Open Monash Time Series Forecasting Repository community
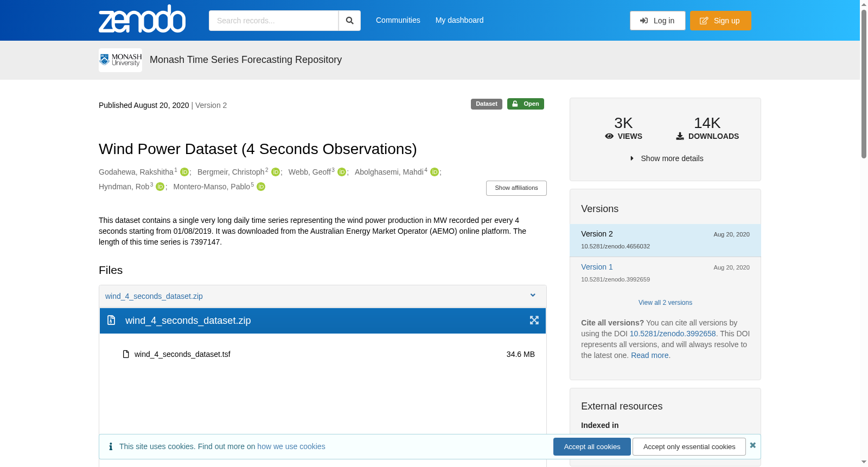 point(246,60)
